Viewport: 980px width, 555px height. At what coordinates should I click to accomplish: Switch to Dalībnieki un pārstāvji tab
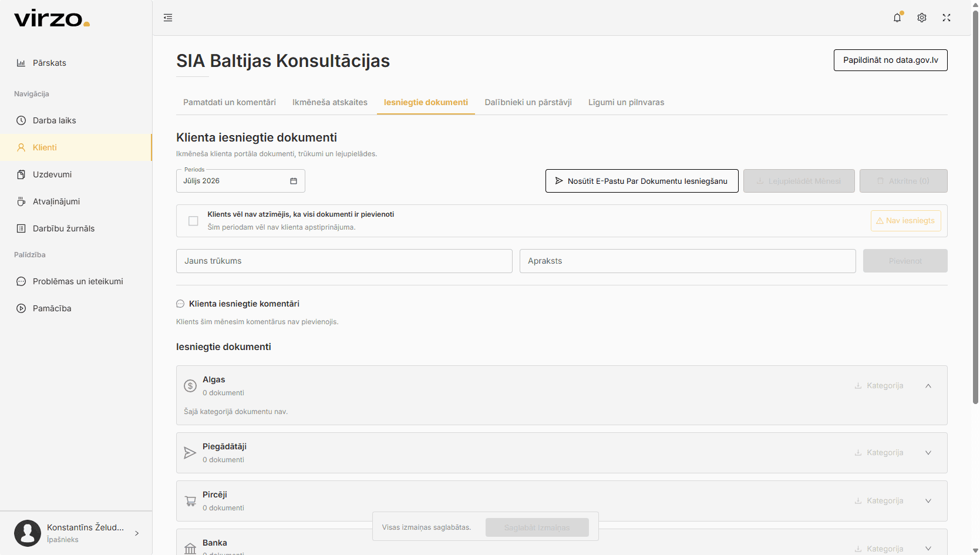(528, 102)
